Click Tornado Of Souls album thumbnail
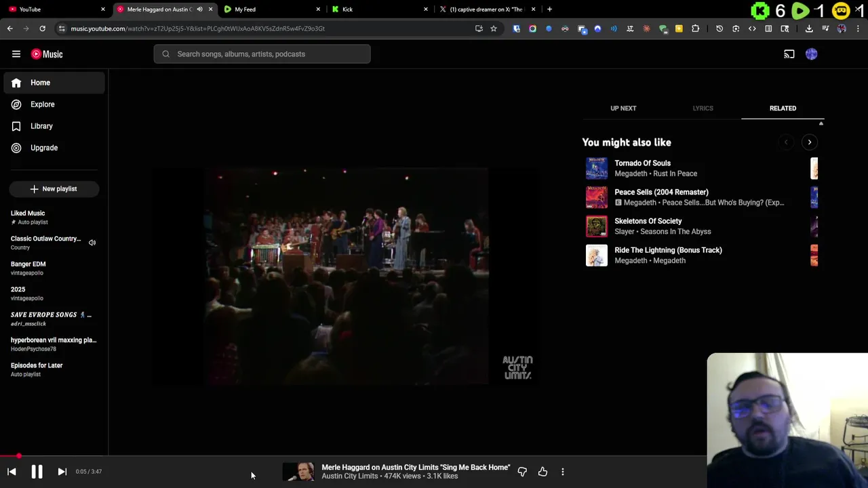Screen dimensions: 868x488 pyautogui.click(x=597, y=169)
